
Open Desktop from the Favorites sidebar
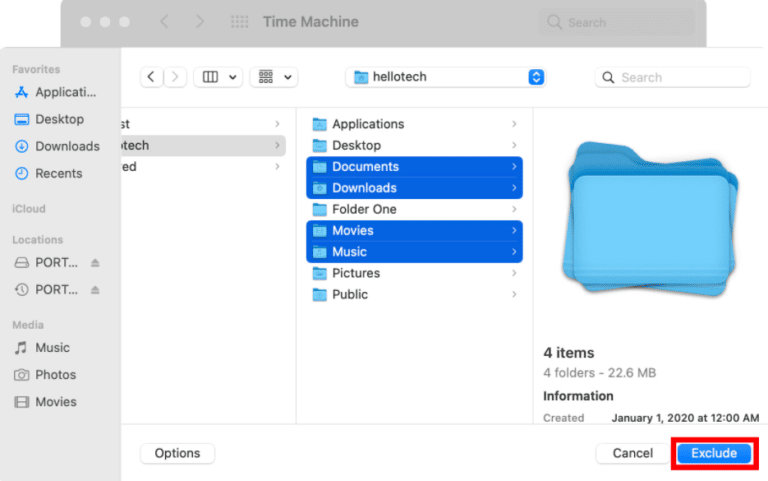[x=58, y=119]
